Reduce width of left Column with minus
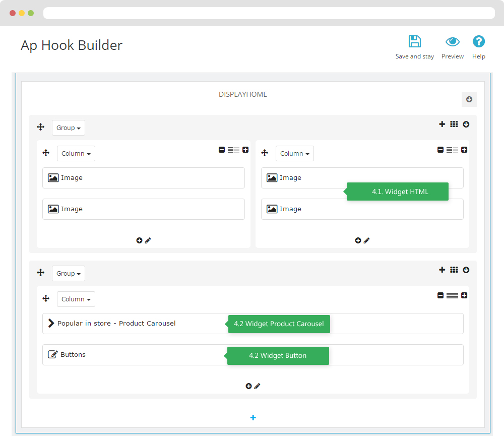The width and height of the screenshot is (504, 442). [222, 150]
